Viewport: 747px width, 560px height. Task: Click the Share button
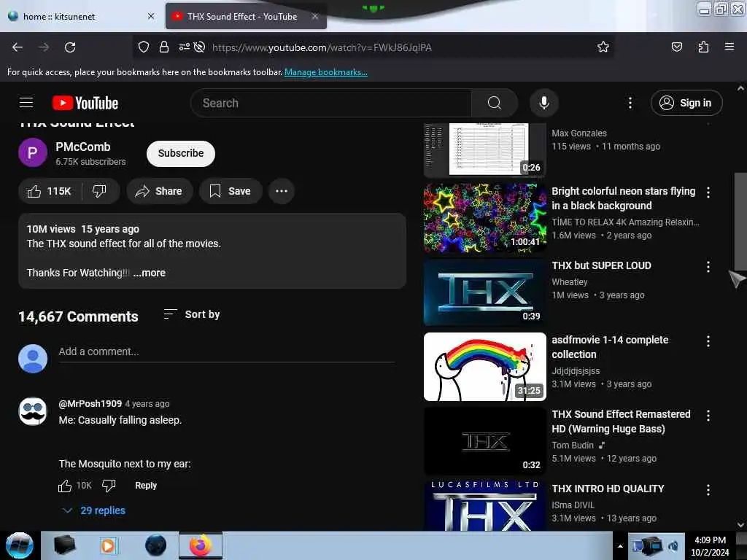(159, 192)
